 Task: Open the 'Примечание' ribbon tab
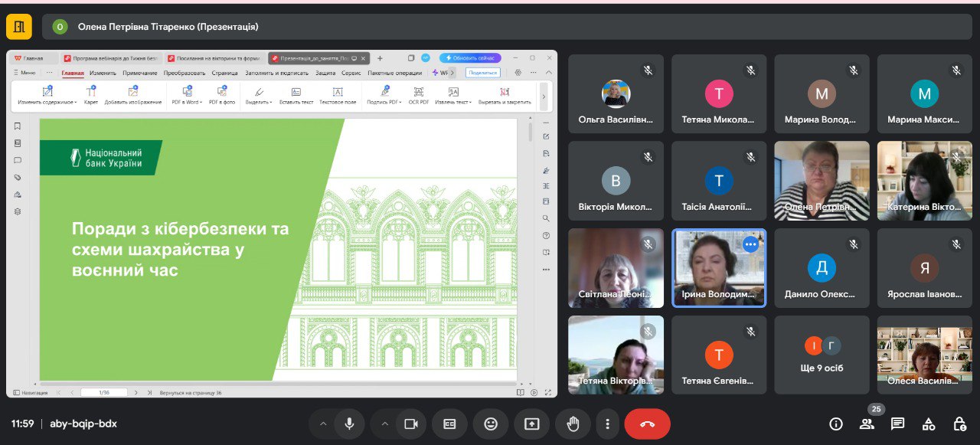139,73
